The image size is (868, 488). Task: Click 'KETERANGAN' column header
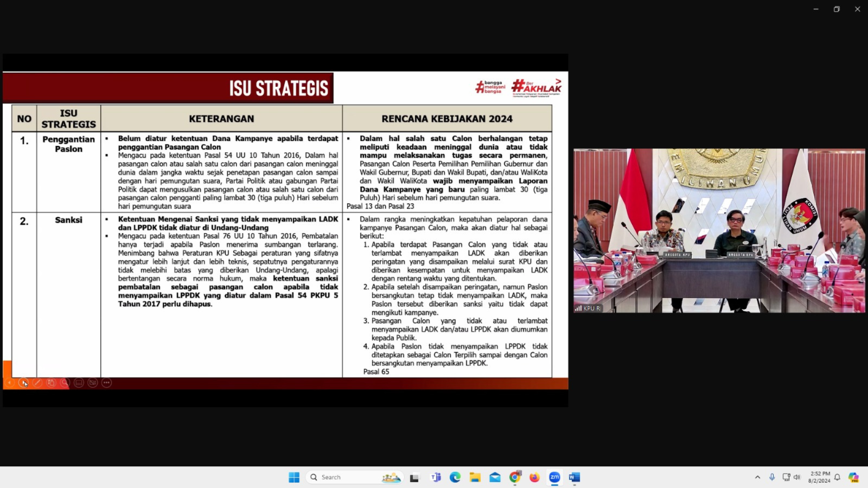[x=222, y=119]
